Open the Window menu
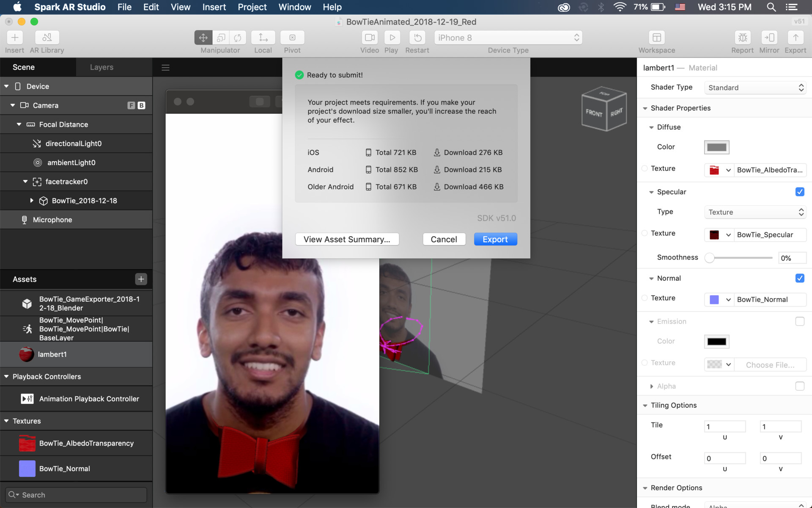The height and width of the screenshot is (508, 812). tap(295, 7)
